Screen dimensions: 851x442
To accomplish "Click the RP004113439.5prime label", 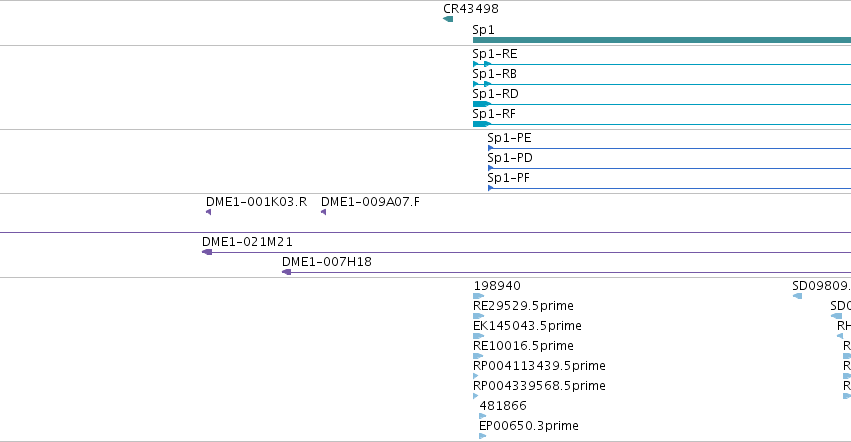I will click(x=539, y=367).
